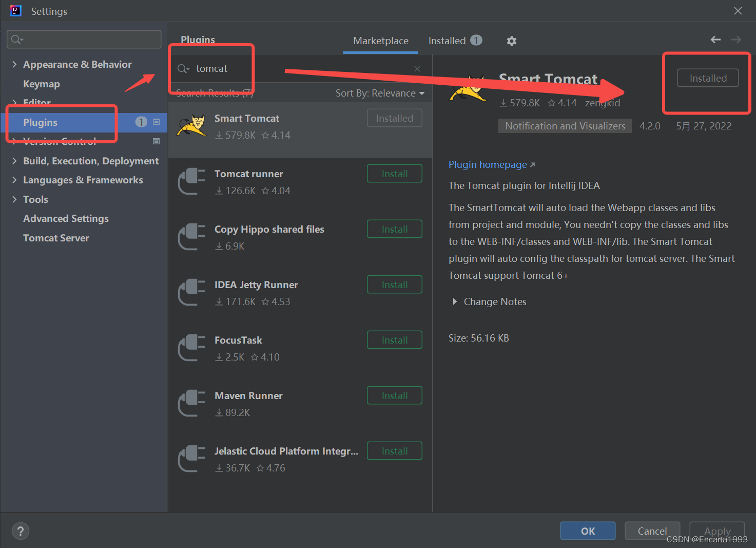Expand Appearance & Behavior settings group
This screenshot has width=756, height=548.
[14, 64]
